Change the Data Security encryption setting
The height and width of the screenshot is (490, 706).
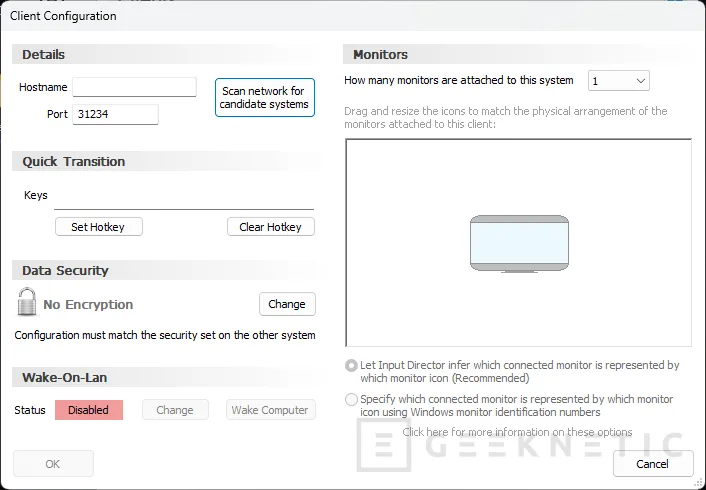[x=287, y=304]
